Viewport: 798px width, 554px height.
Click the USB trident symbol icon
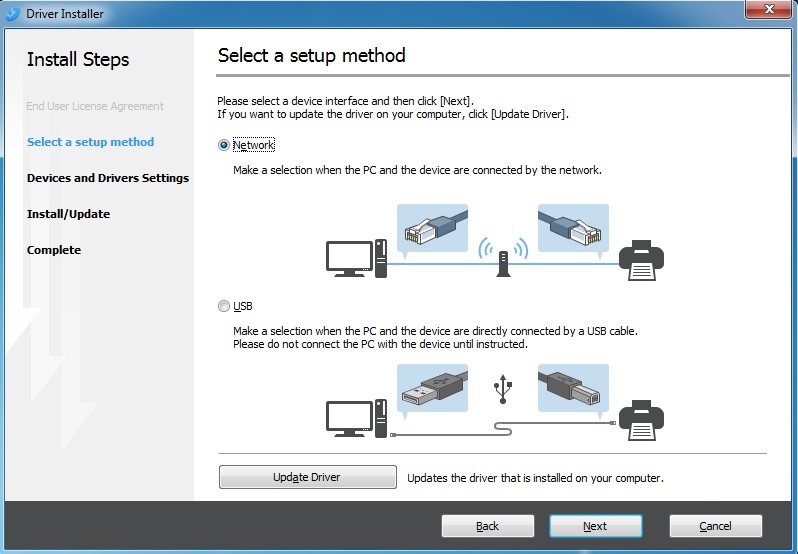503,389
